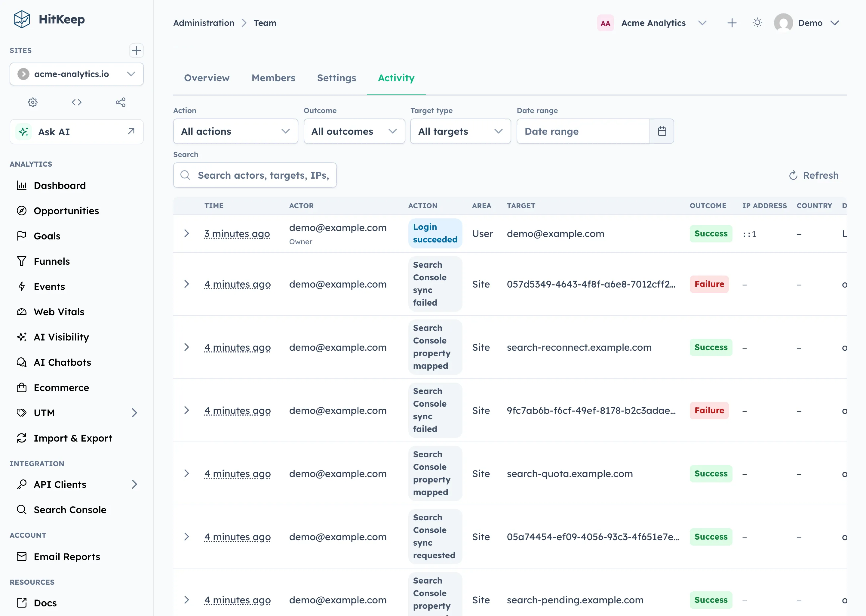Click the Login succeeded action badge

(x=435, y=233)
